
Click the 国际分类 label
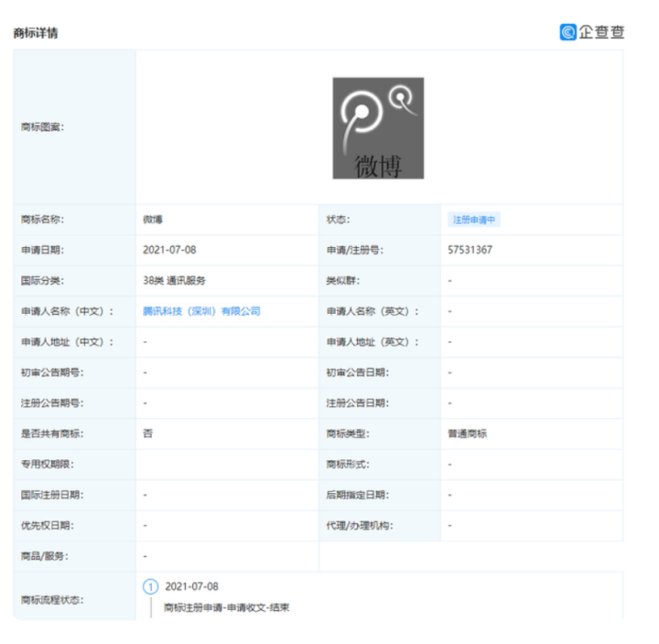pyautogui.click(x=42, y=281)
